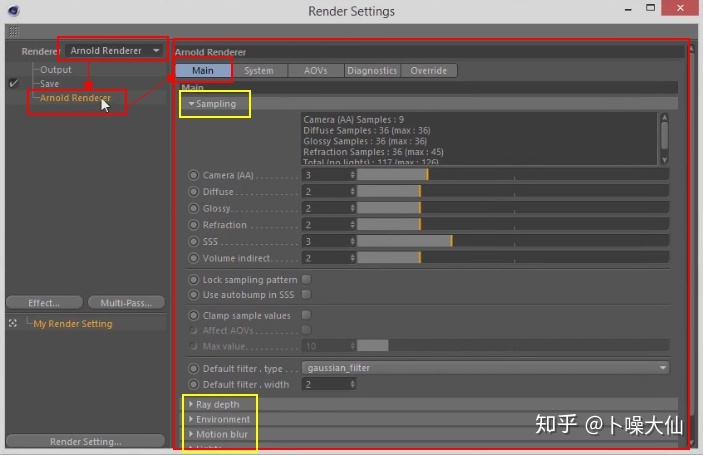
Task: Click the Camera (AA) samples slider
Action: pyautogui.click(x=512, y=175)
